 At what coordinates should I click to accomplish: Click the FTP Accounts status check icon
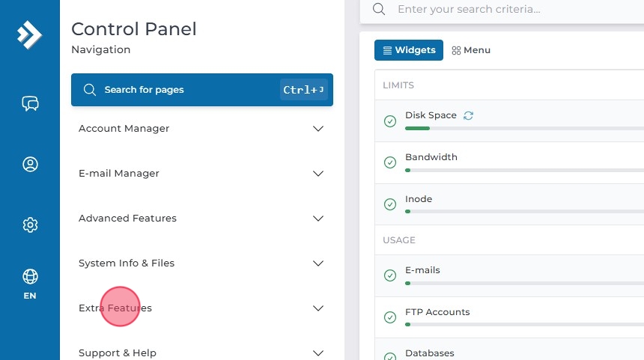(389, 317)
